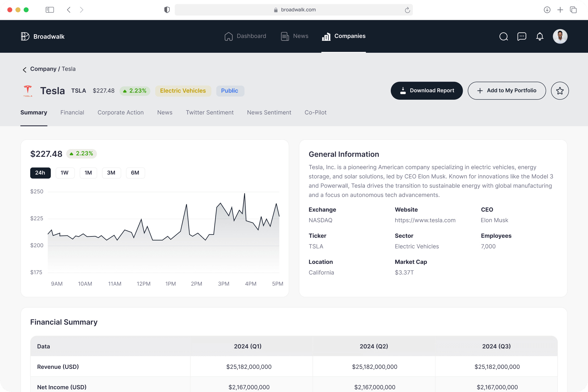Toggle the browser sidebar icon
The image size is (588, 392).
click(50, 10)
